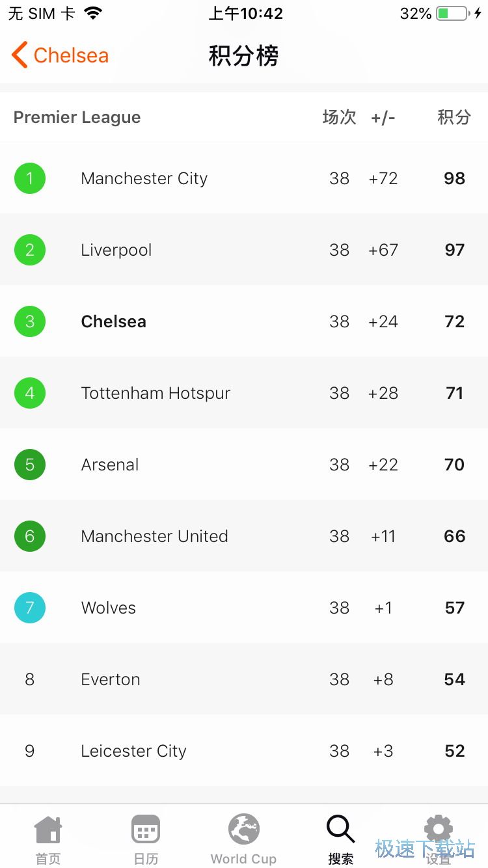Tap the 积分 points column header
Image resolution: width=488 pixels, height=868 pixels.
(454, 117)
